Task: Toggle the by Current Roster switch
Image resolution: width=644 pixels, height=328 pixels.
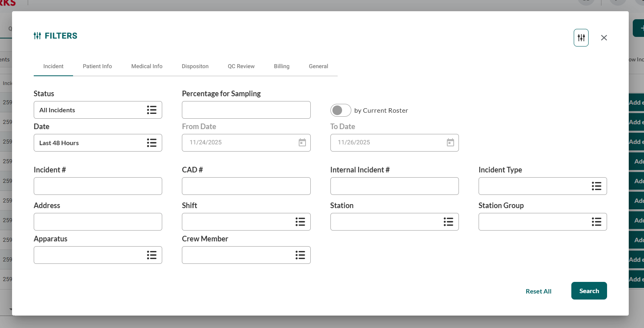Action: pyautogui.click(x=340, y=110)
